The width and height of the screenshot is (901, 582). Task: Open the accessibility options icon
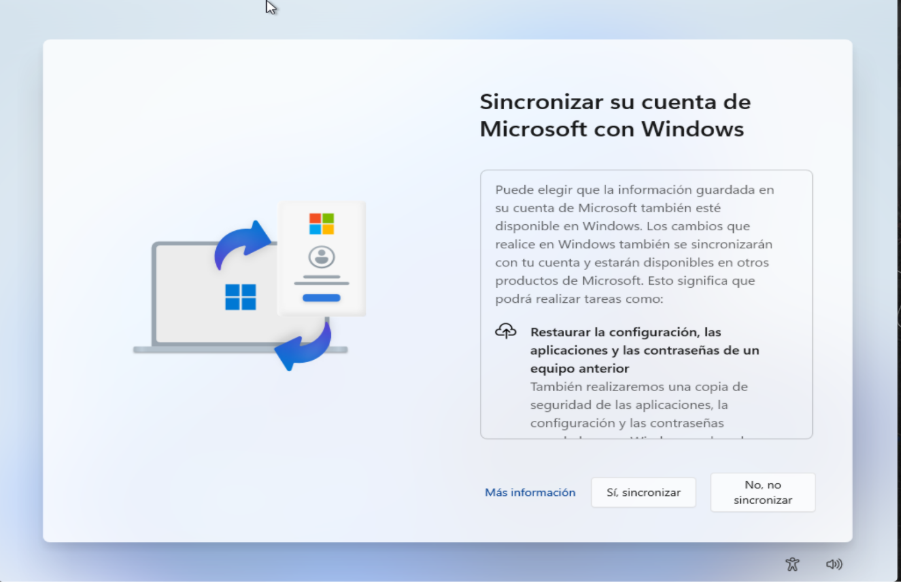793,564
